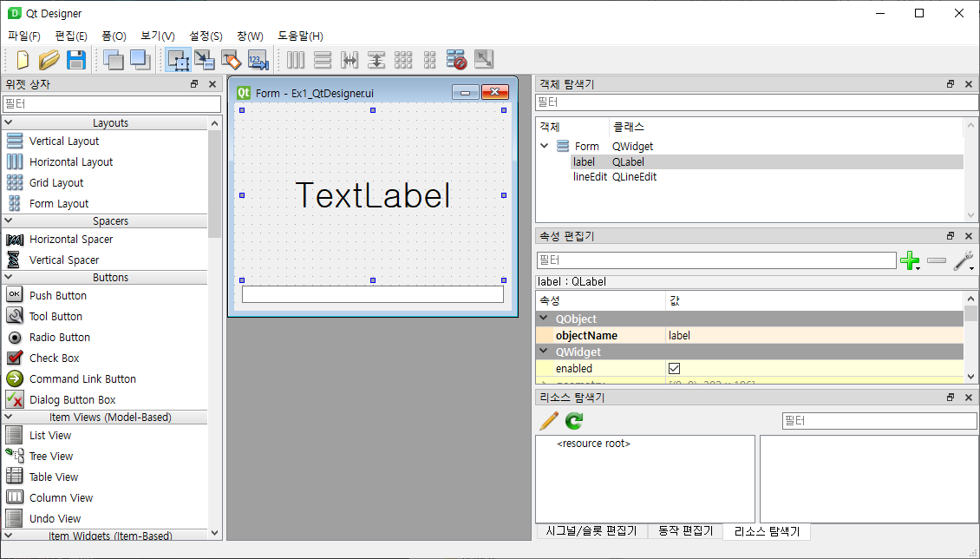
Task: Select Edit Widgets mode icon
Action: click(178, 60)
